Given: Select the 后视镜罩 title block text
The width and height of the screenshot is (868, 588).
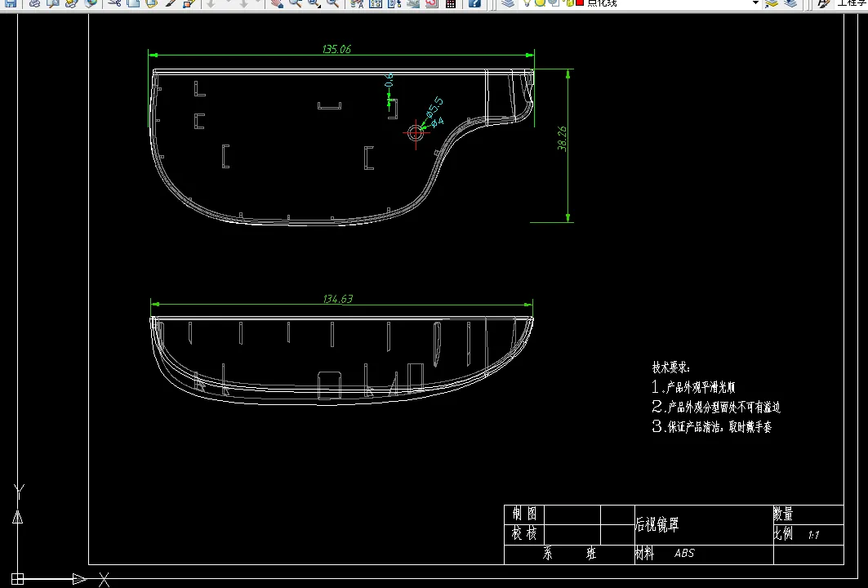Looking at the screenshot, I should point(657,524).
